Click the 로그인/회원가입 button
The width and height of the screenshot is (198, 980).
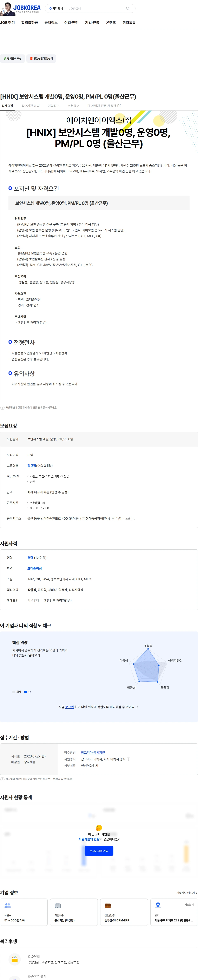pyautogui.click(x=99, y=851)
